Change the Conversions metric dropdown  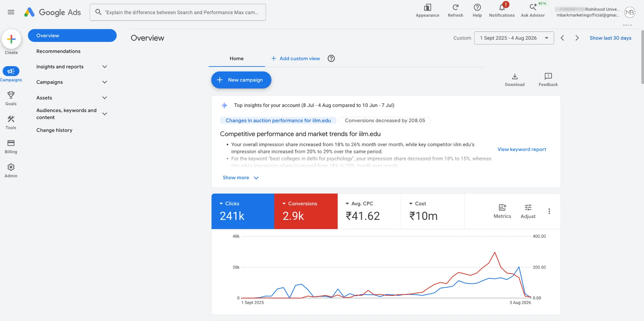tap(299, 204)
